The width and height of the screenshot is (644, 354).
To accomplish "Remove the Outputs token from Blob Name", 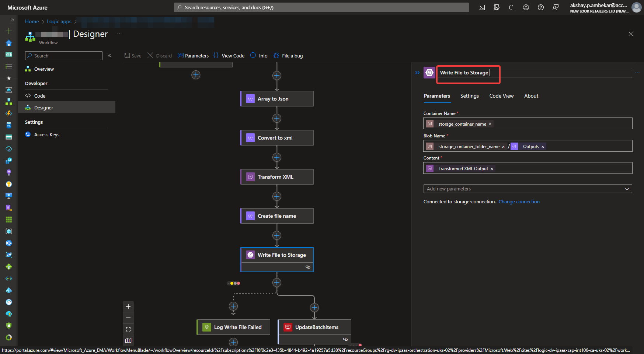I will [543, 146].
